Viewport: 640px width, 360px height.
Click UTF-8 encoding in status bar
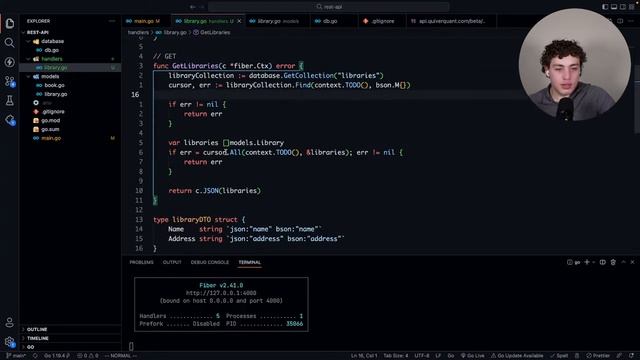422,356
